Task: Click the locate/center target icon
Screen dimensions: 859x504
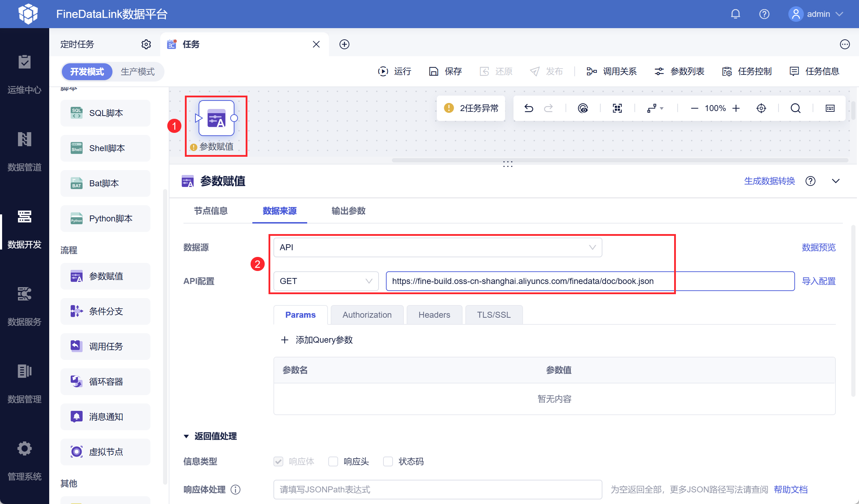Action: click(x=761, y=108)
